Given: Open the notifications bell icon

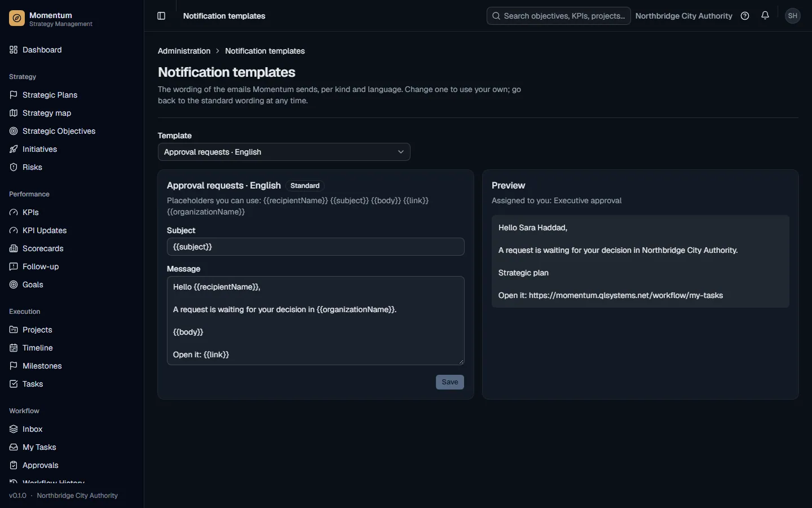Looking at the screenshot, I should click(765, 16).
